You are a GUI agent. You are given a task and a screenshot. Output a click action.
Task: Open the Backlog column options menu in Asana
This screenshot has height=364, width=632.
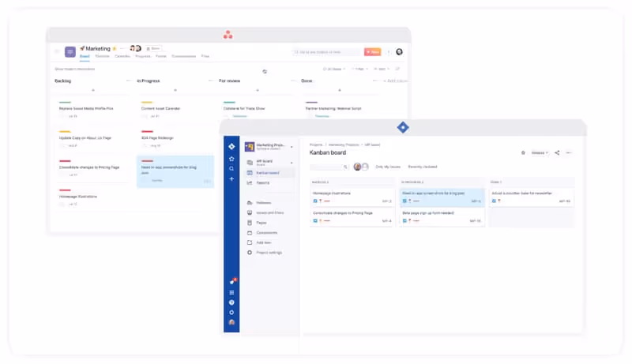pyautogui.click(x=128, y=81)
